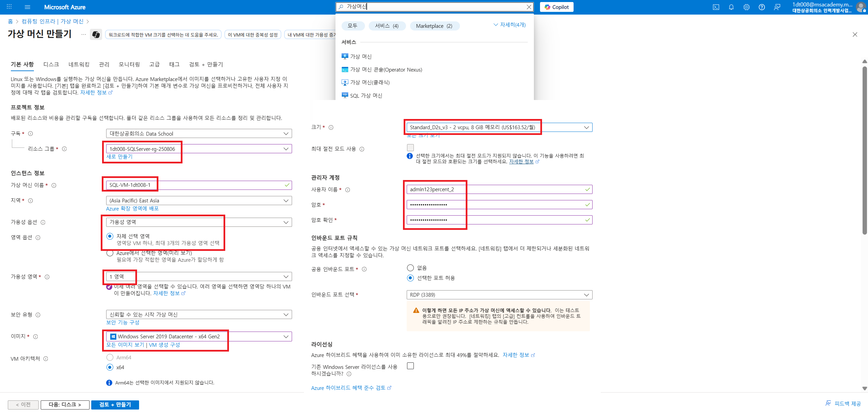
Task: Open the Copilot button
Action: (556, 7)
